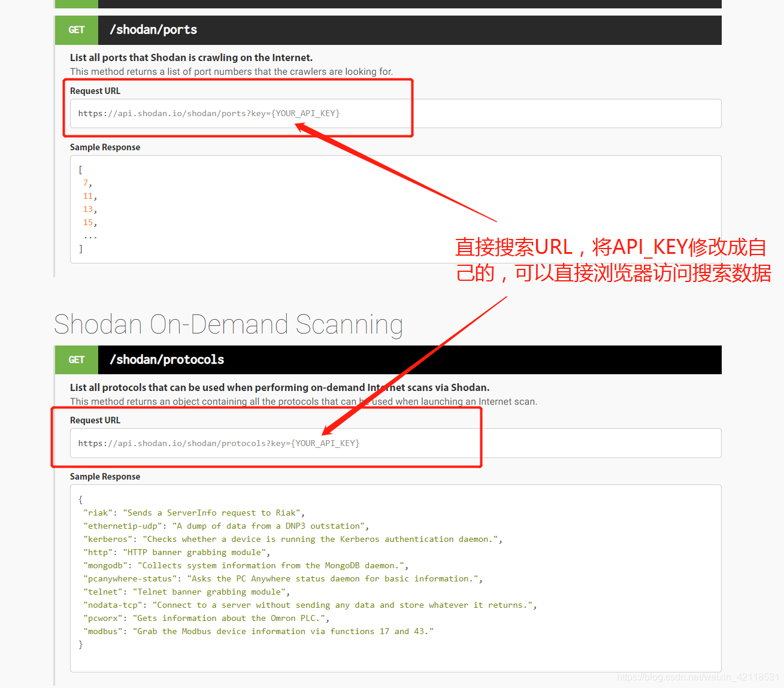The height and width of the screenshot is (688, 784).
Task: Click port value 7 in sample response
Action: point(87,183)
